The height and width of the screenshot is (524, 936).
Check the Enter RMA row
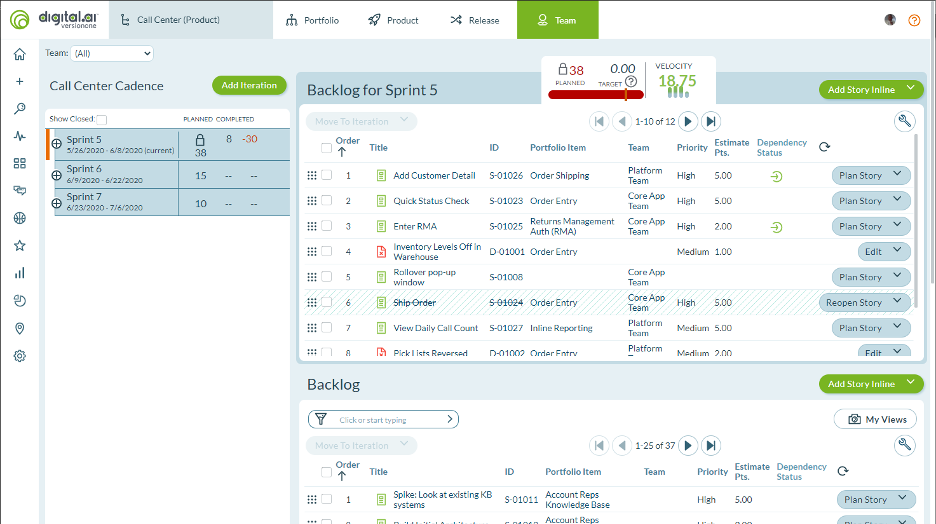click(326, 226)
